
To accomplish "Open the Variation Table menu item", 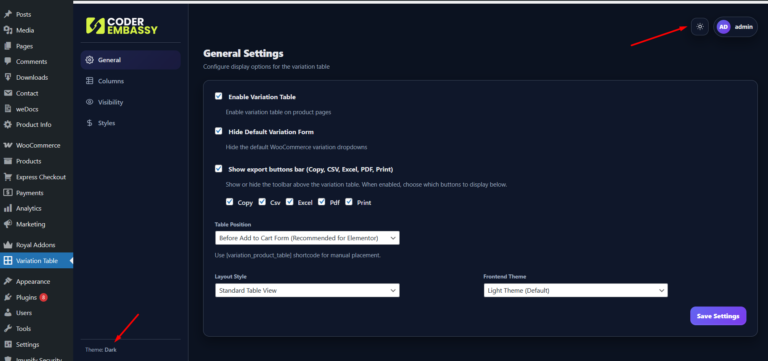I will pyautogui.click(x=37, y=261).
